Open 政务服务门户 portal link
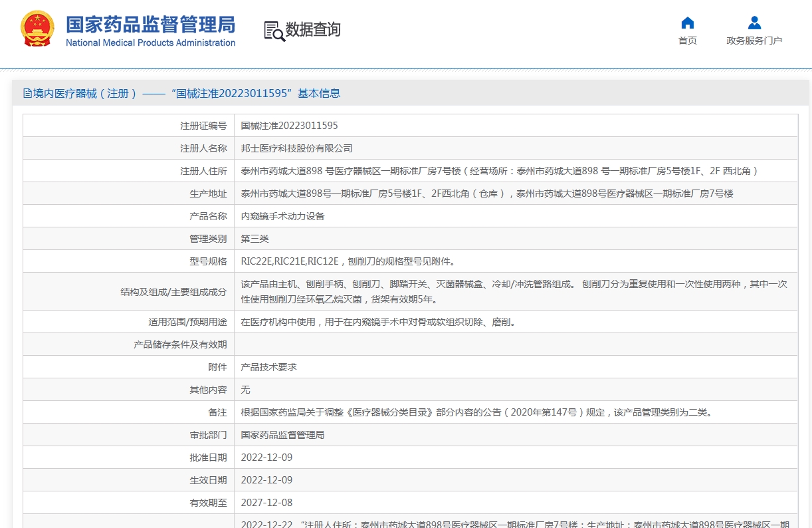Image resolution: width=812 pixels, height=528 pixels. coord(754,41)
